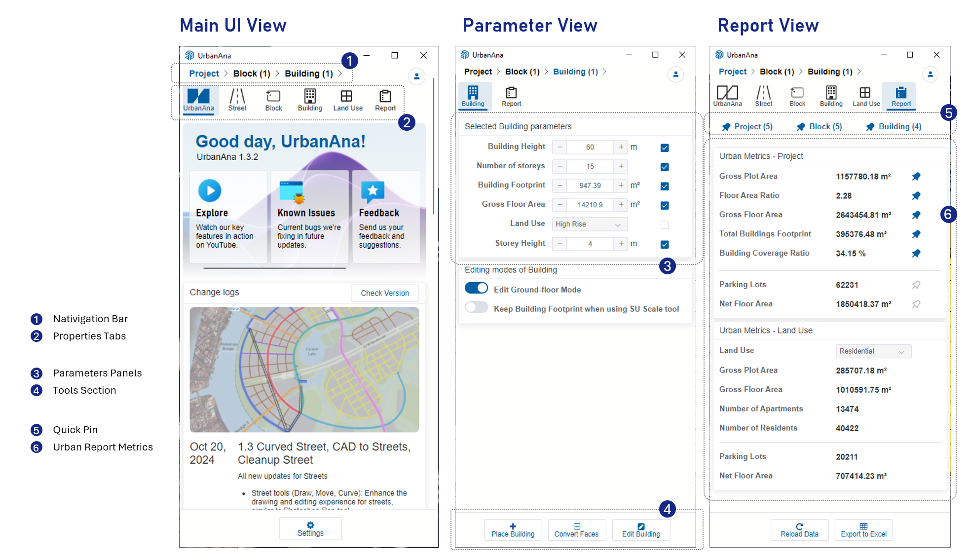Viewport: 969px width, 560px height.
Task: Uncheck the Building Height checkbox
Action: pyautogui.click(x=665, y=148)
